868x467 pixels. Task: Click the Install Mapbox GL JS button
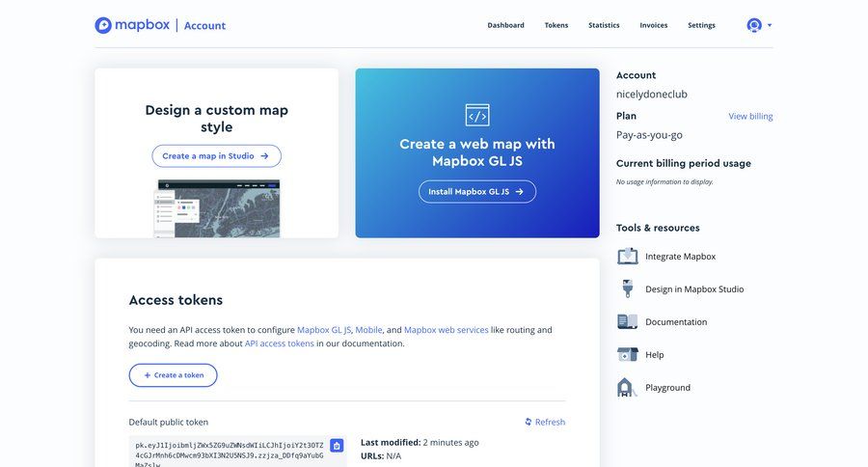point(477,192)
